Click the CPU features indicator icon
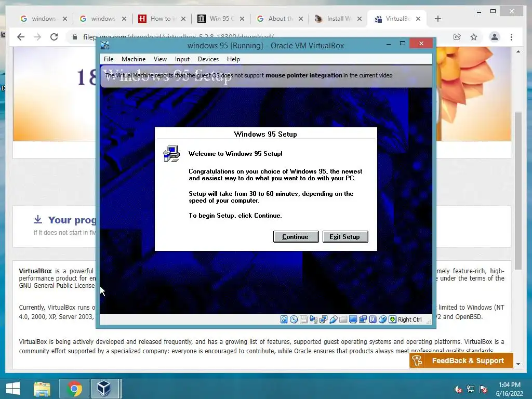 [373, 320]
